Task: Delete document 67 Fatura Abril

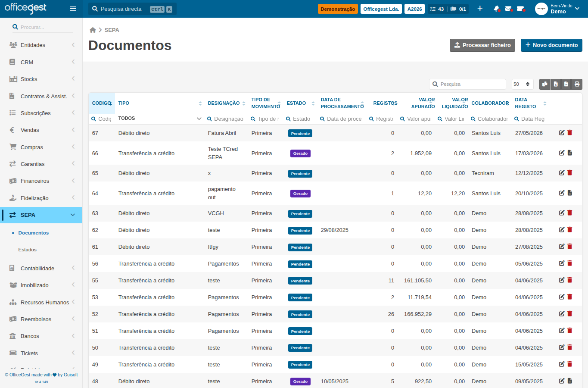Action: coord(570,133)
